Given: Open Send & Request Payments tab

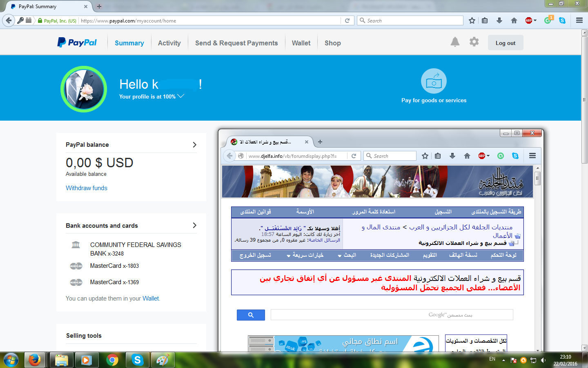Looking at the screenshot, I should tap(236, 43).
